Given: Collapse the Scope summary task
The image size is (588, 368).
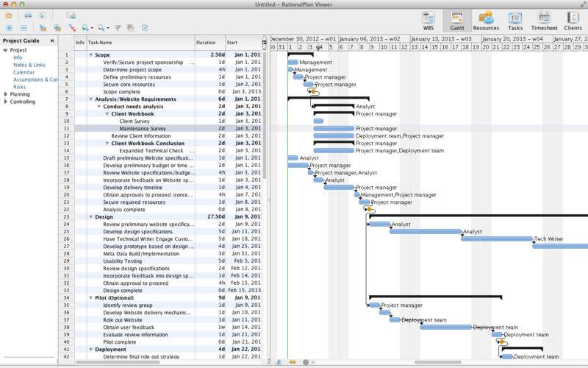Looking at the screenshot, I should tap(90, 54).
